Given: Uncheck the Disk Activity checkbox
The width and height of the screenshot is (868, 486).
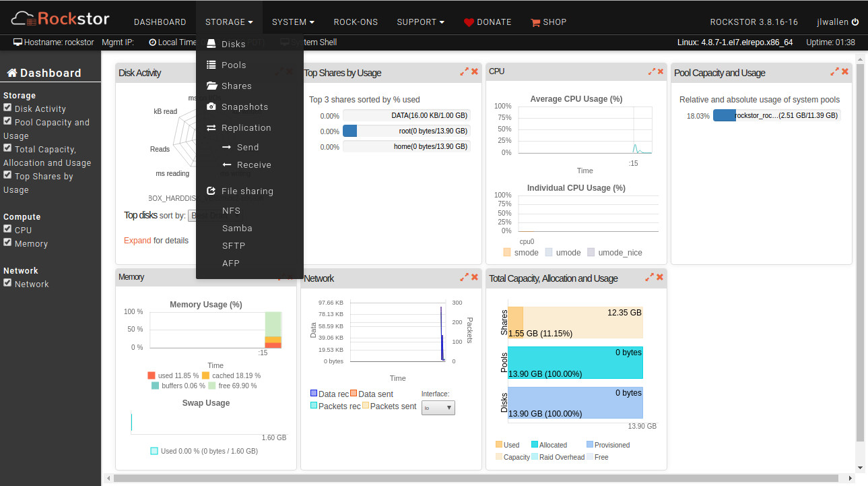Looking at the screenshot, I should click(7, 108).
